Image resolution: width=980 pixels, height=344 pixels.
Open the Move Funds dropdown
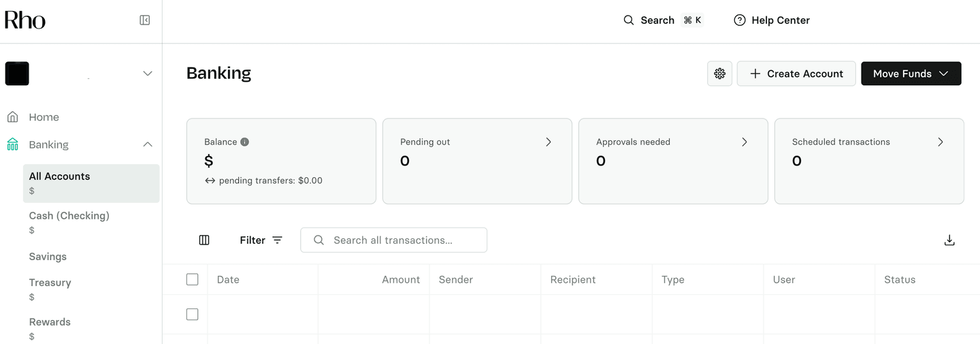[x=911, y=74]
